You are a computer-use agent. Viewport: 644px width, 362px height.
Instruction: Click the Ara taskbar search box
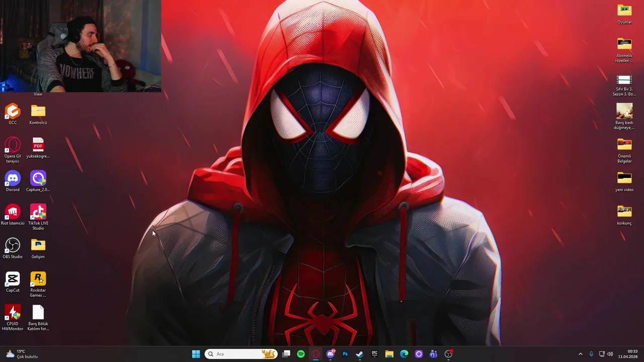pos(241,354)
